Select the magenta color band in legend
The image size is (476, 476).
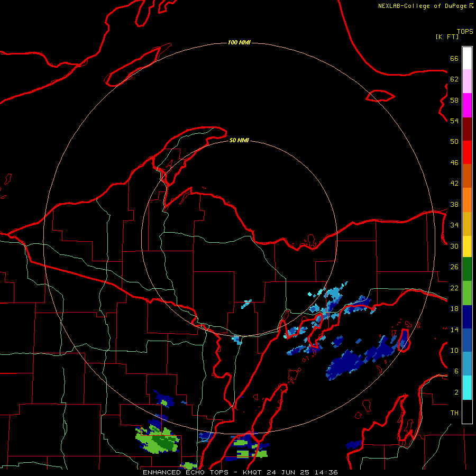(467, 105)
